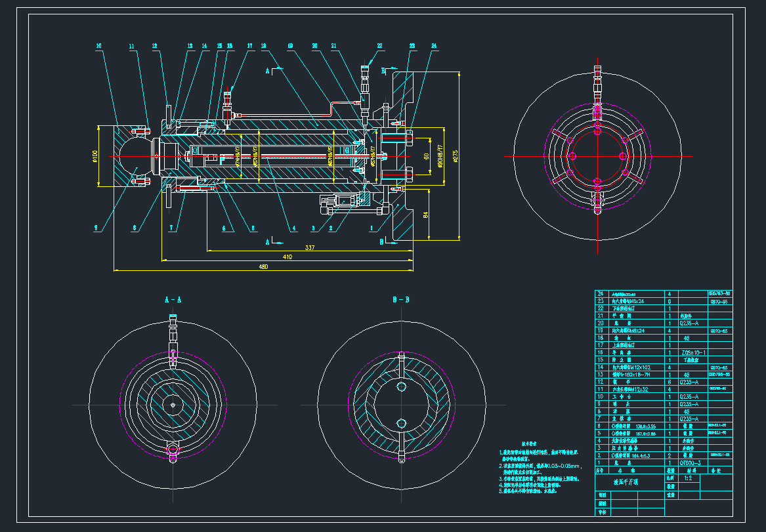Select part balloon number 17
Screen dimensions: 766x532
pos(249,46)
